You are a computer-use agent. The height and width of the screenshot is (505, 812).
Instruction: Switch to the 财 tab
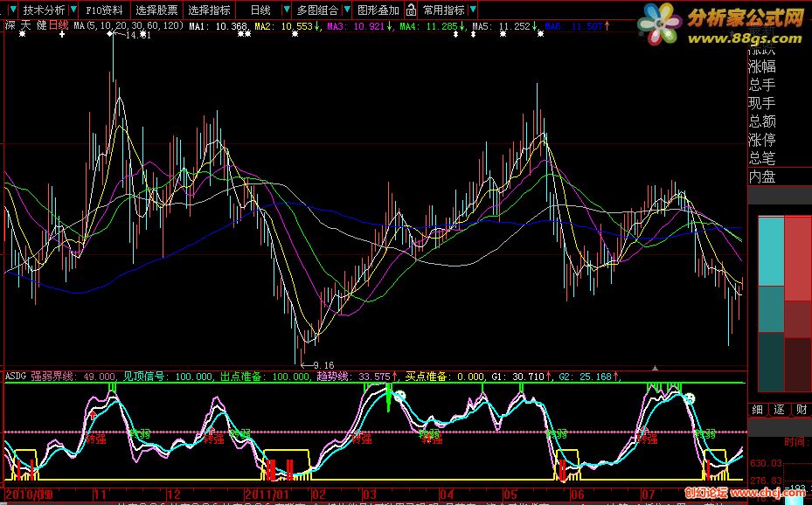[802, 410]
